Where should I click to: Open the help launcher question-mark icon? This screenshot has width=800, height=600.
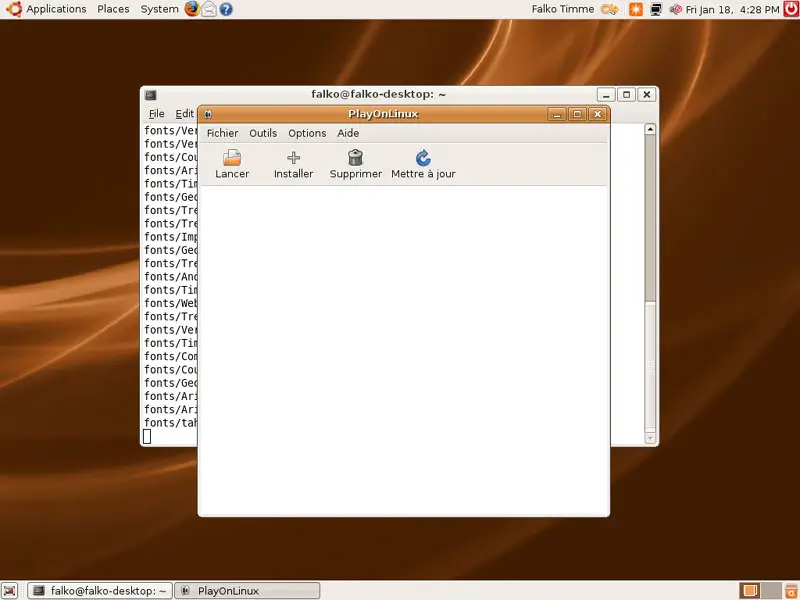click(x=226, y=9)
